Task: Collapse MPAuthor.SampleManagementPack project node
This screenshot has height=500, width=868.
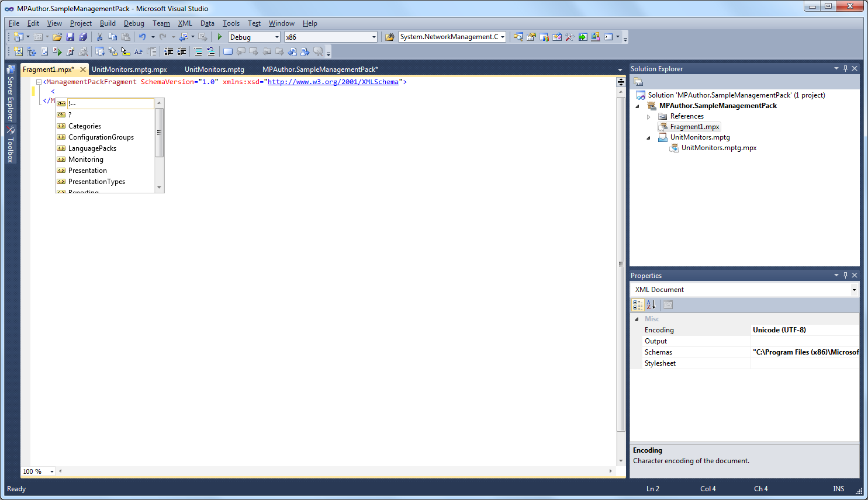Action: coord(637,106)
